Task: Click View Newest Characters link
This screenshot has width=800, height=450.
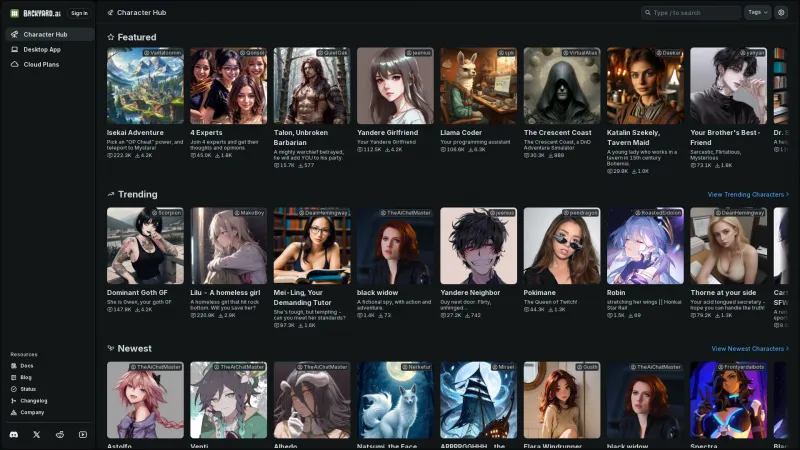Action: pyautogui.click(x=750, y=349)
